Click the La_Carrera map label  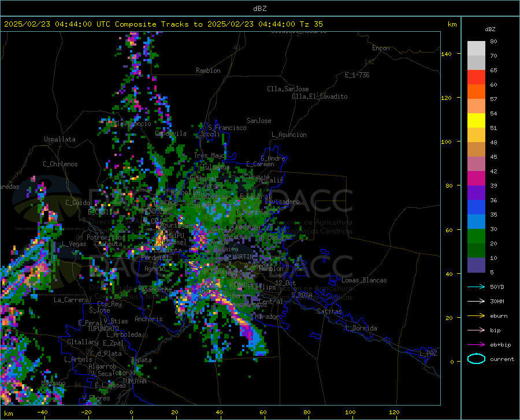[x=71, y=300]
